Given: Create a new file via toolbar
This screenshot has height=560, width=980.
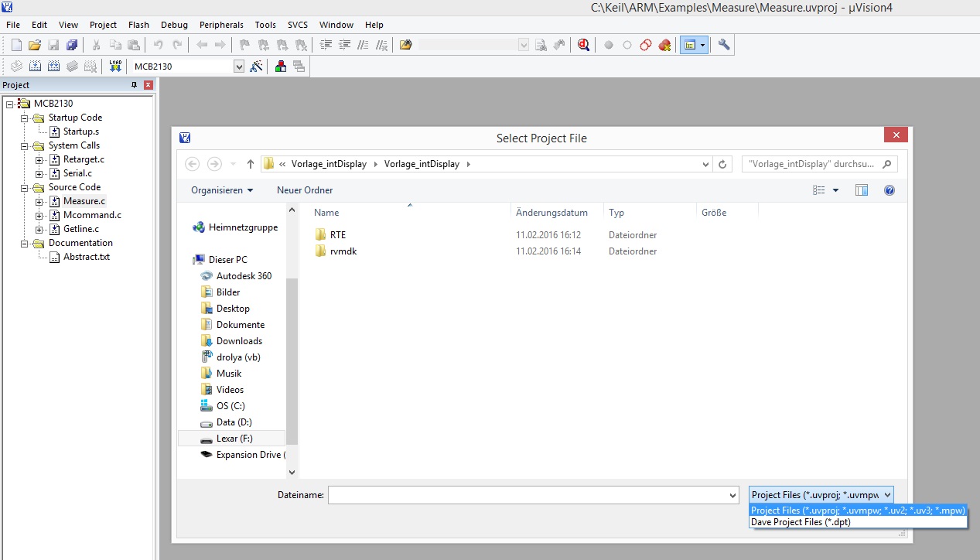Looking at the screenshot, I should (x=15, y=45).
